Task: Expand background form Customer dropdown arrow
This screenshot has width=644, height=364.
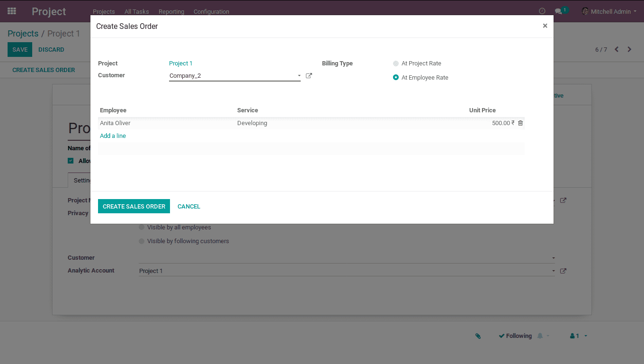Action: tap(553, 258)
